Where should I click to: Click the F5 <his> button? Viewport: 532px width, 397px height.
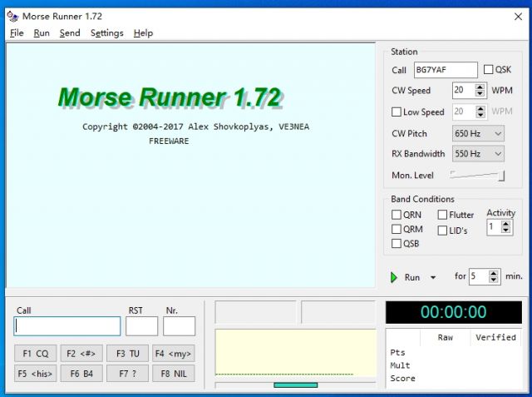35,374
